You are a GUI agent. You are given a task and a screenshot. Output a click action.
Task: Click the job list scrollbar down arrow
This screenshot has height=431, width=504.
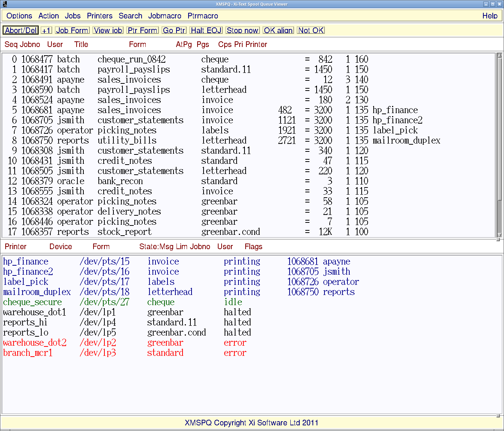[x=499, y=235]
